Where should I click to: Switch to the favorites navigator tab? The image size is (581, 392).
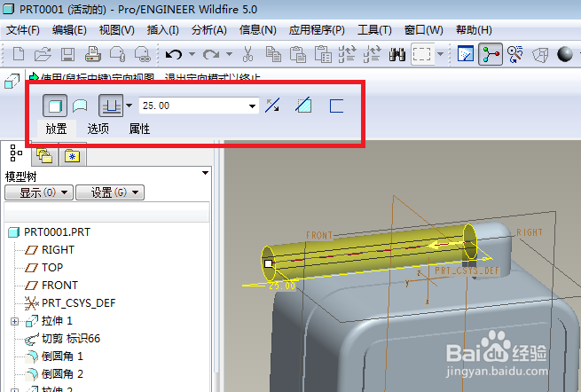[x=72, y=155]
